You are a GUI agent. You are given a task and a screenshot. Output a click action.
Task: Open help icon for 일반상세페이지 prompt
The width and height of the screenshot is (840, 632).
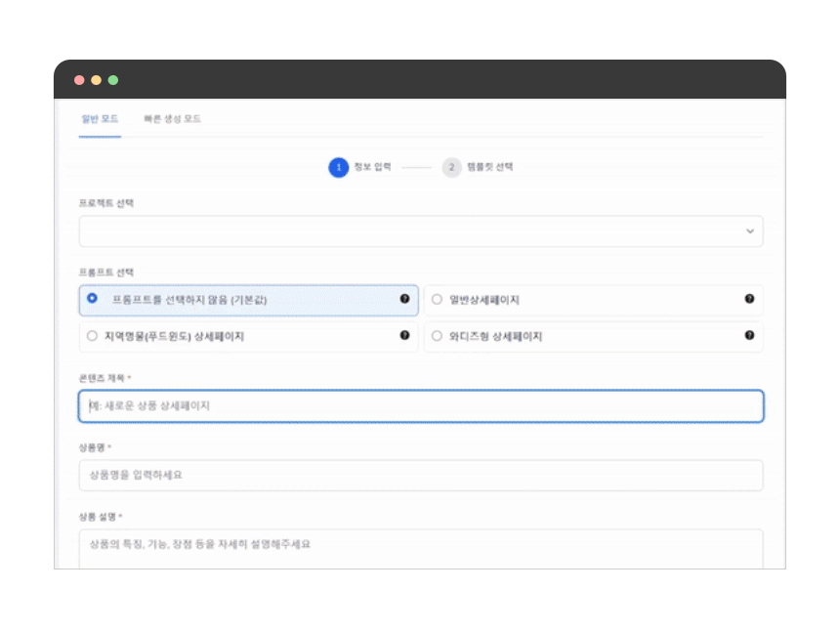[x=749, y=299]
